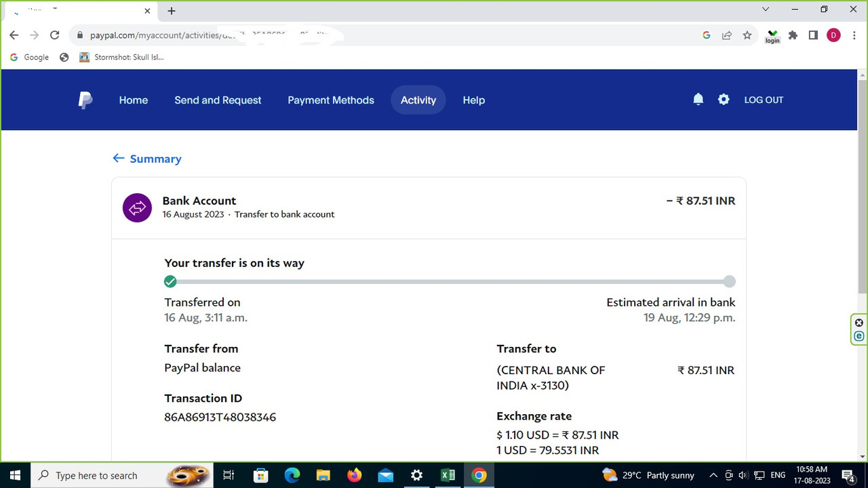The width and height of the screenshot is (868, 488).
Task: Reload the PayPal page
Action: [55, 35]
